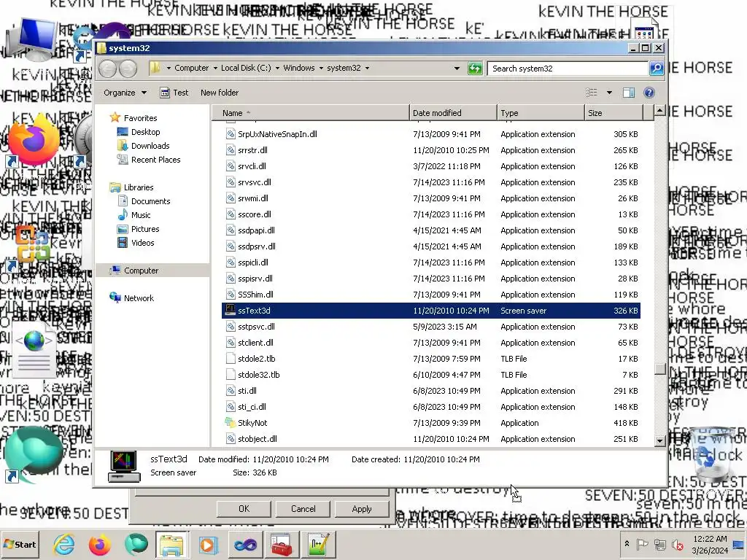Select the ssText3d screen saver icon
Screen dimensions: 747x560
pyautogui.click(x=231, y=311)
